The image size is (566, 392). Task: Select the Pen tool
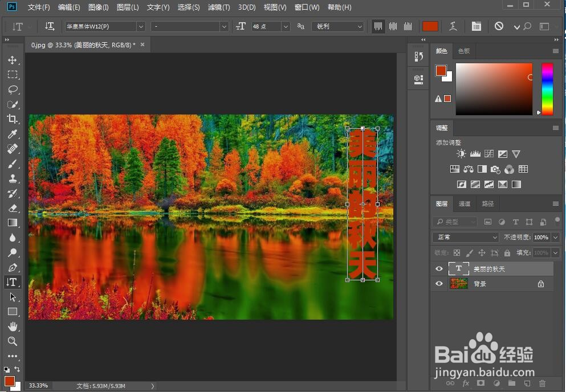(x=13, y=267)
